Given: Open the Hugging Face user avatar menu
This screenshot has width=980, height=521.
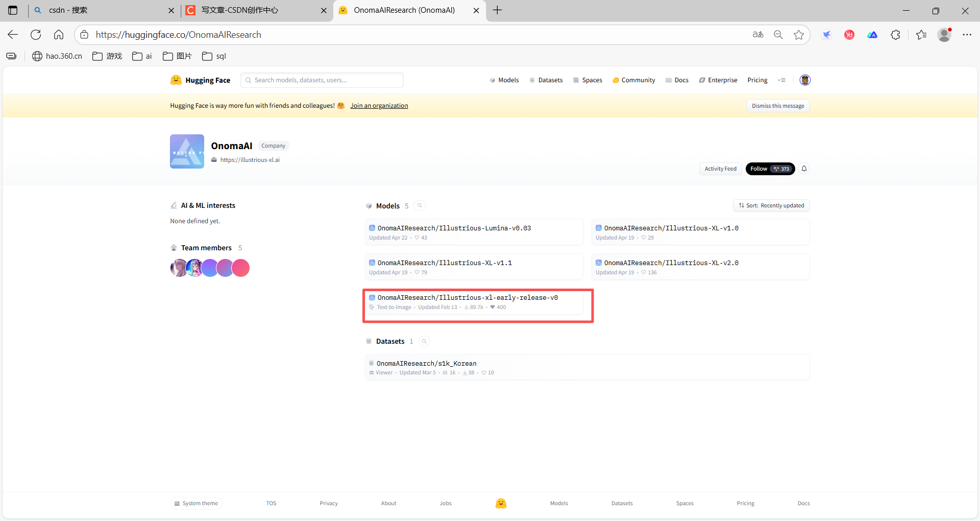Looking at the screenshot, I should (x=805, y=80).
